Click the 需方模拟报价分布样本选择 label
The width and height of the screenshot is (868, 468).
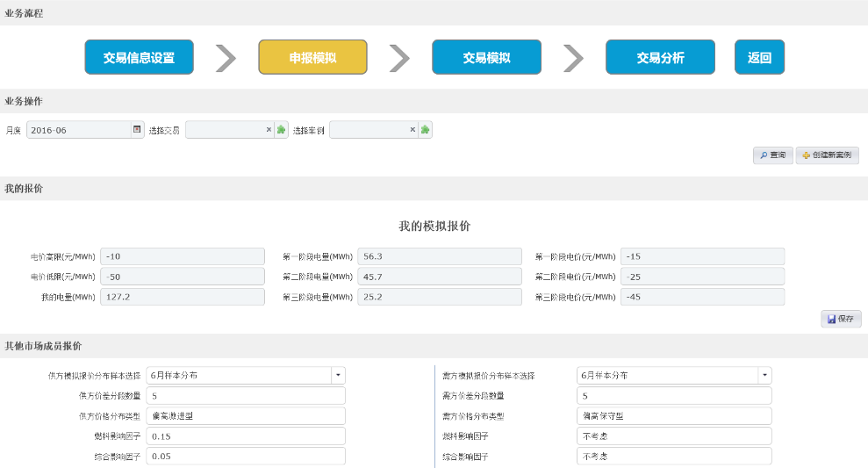pyautogui.click(x=489, y=376)
